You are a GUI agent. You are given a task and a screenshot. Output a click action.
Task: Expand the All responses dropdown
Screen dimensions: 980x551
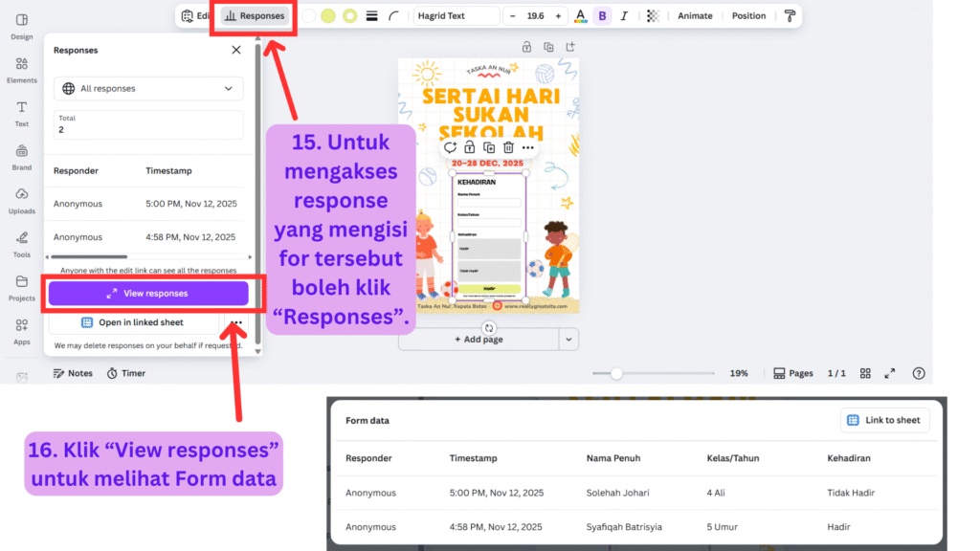coord(148,89)
